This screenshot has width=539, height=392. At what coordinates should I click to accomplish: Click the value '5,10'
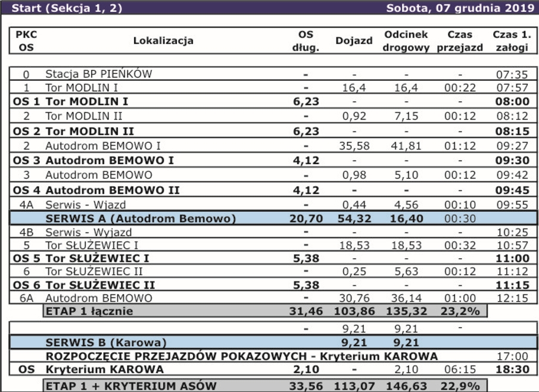(406, 175)
